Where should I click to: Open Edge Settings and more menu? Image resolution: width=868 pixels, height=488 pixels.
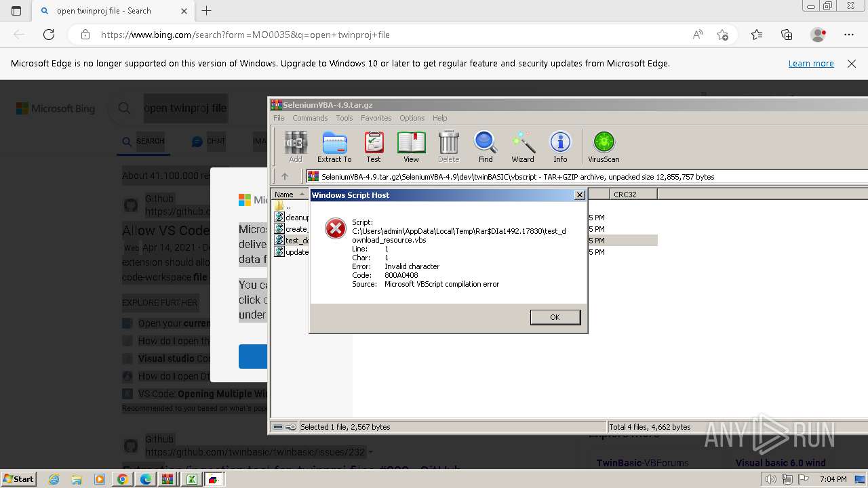tap(849, 35)
